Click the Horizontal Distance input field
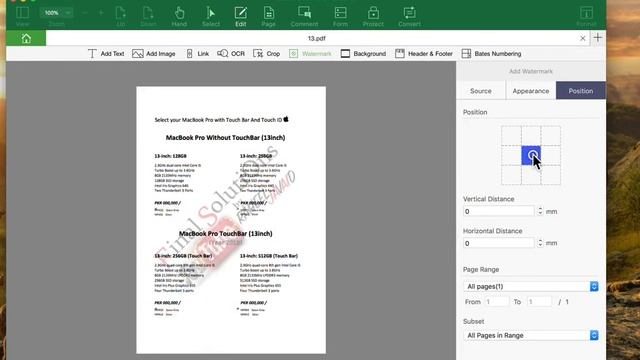 [x=498, y=243]
